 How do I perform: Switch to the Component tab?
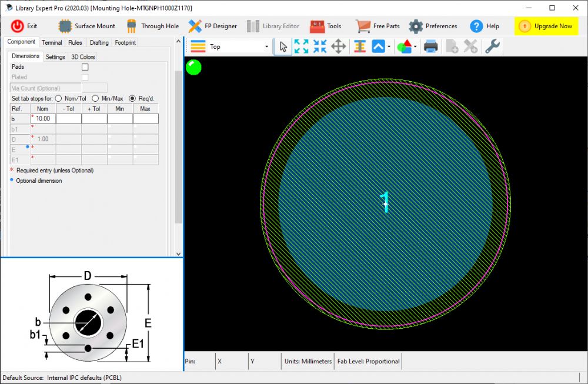(21, 42)
